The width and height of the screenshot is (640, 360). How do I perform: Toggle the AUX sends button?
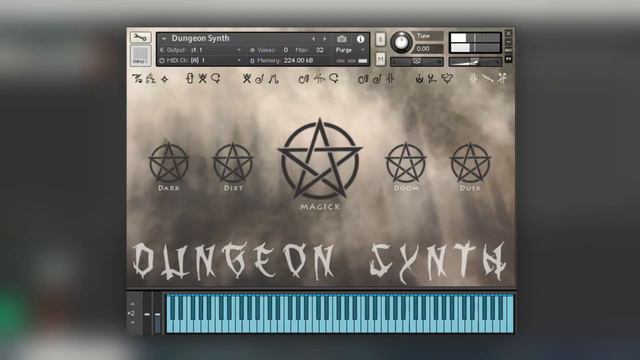coord(509,50)
